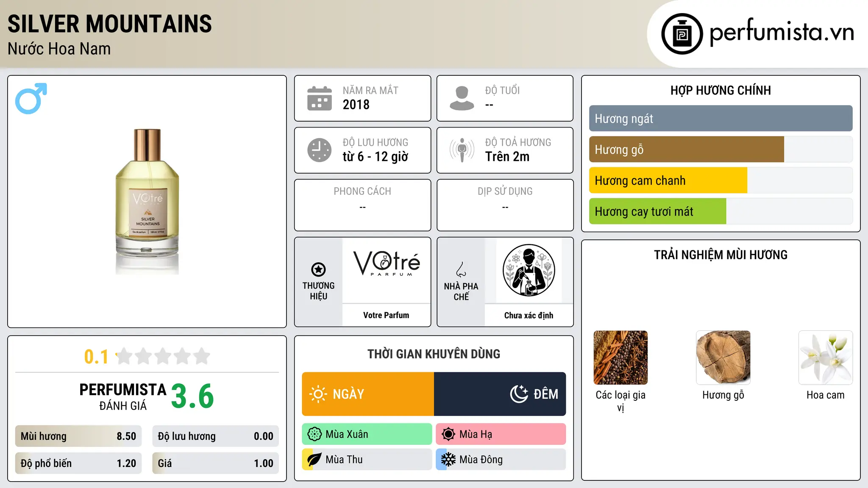The height and width of the screenshot is (488, 868).
Task: Click the perfumista.vn bottle logo icon
Action: pos(682,34)
